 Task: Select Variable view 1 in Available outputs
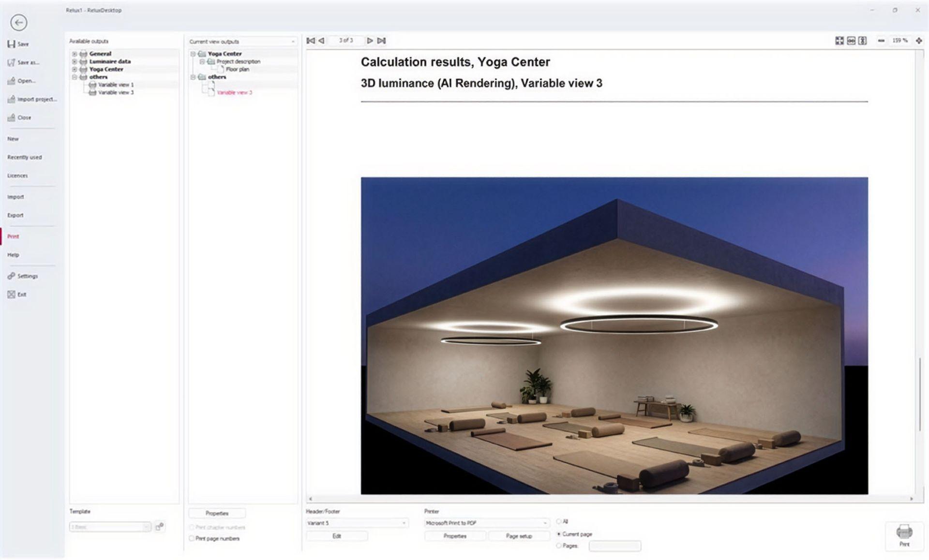pyautogui.click(x=116, y=85)
